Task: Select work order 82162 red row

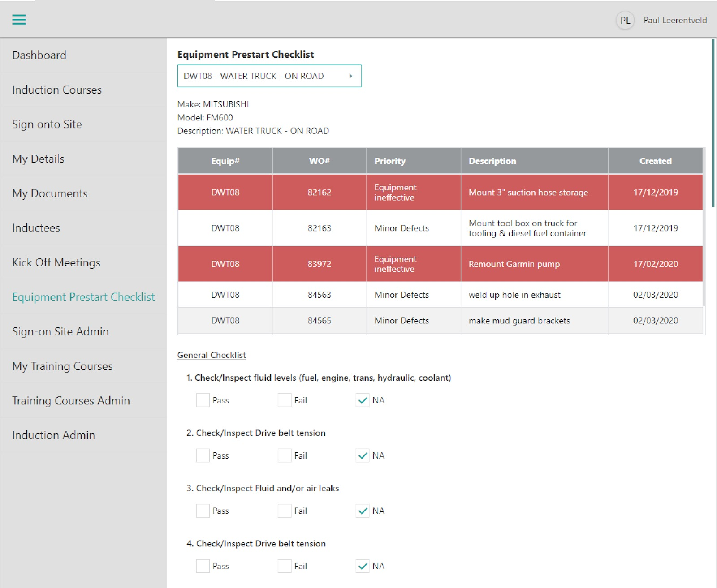Action: click(319, 192)
